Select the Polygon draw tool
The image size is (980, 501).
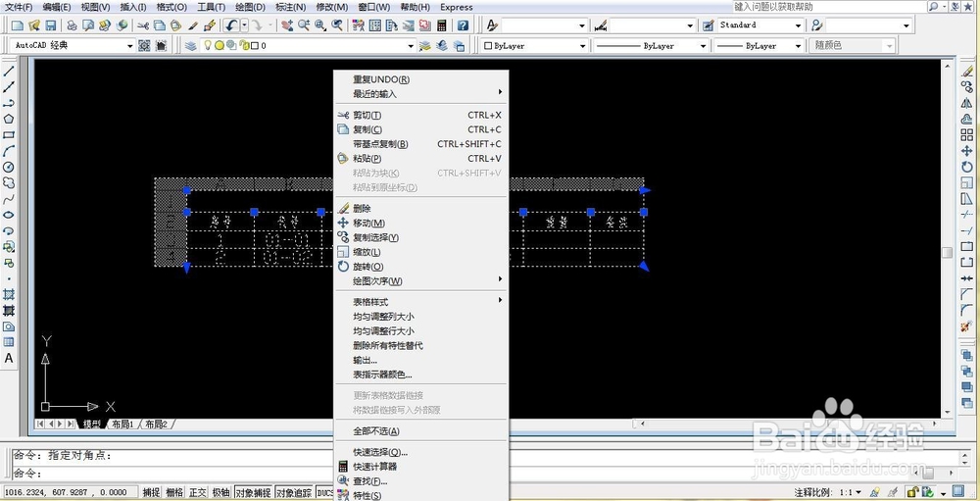coord(9,119)
